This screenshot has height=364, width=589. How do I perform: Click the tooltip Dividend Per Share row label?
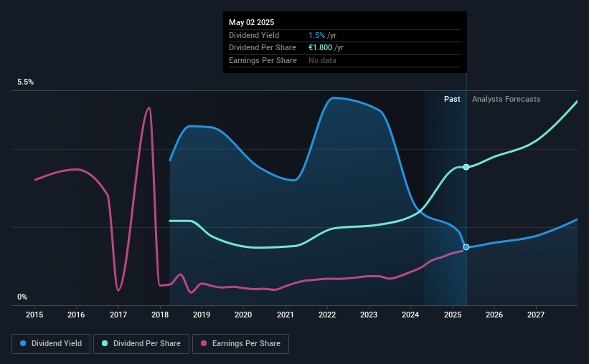pyautogui.click(x=262, y=48)
